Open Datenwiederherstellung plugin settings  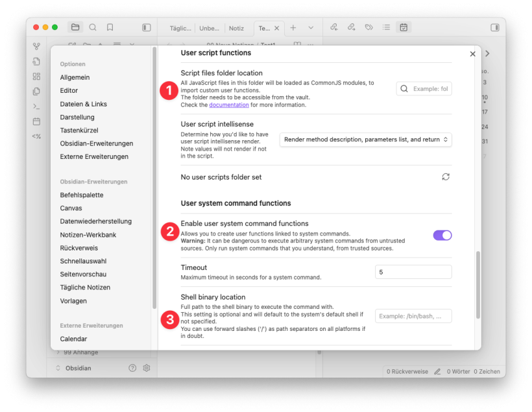tap(95, 221)
